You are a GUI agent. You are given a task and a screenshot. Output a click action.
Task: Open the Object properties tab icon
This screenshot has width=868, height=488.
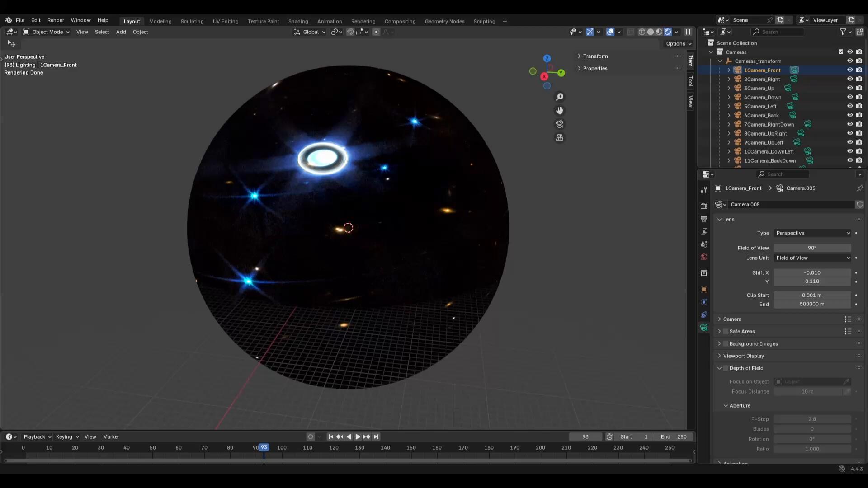point(704,289)
